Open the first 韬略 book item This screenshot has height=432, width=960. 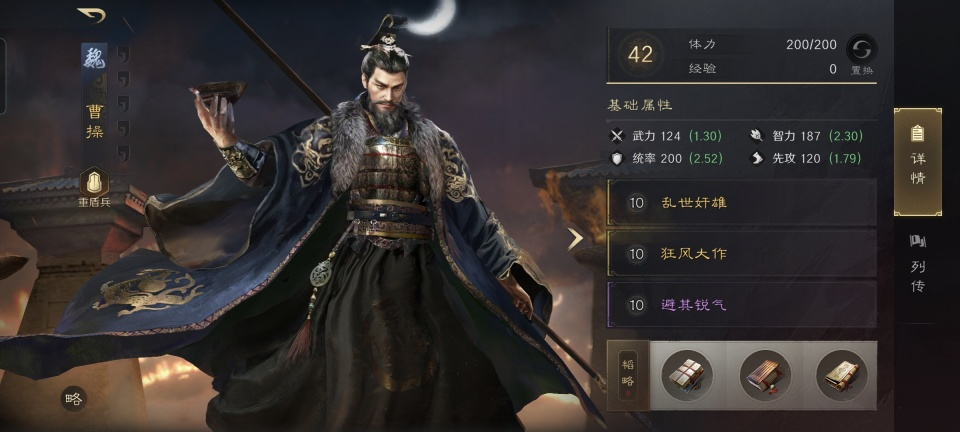point(687,375)
